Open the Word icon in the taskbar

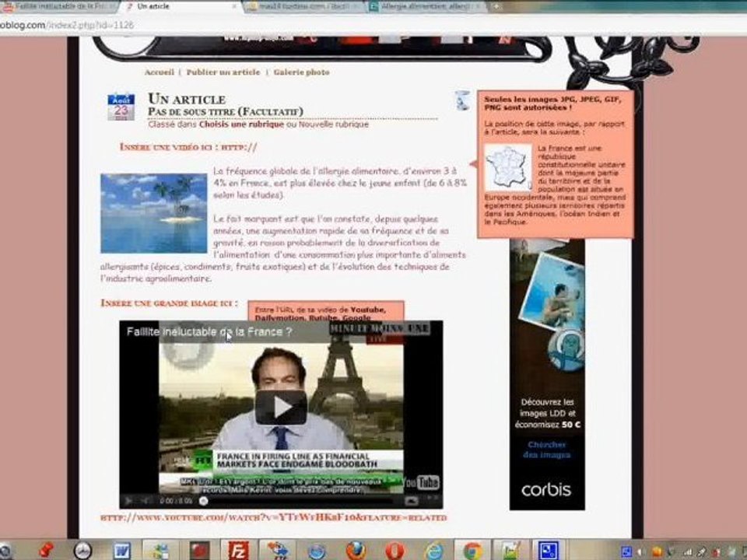pos(122,551)
